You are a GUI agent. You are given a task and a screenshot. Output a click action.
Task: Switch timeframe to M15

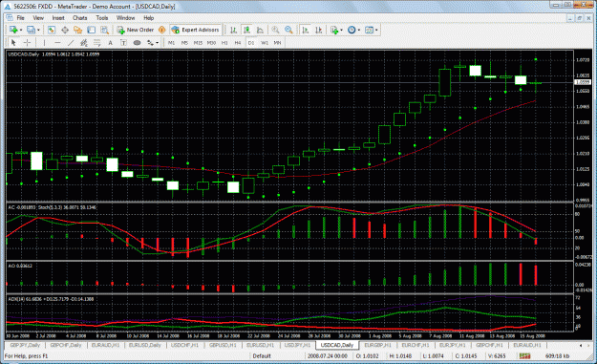tap(198, 43)
